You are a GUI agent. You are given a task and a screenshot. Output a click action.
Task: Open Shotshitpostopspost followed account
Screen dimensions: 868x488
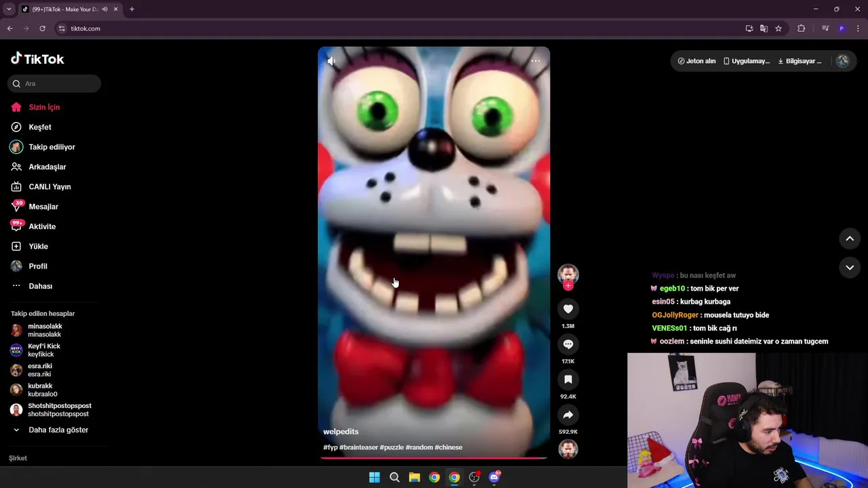point(60,410)
